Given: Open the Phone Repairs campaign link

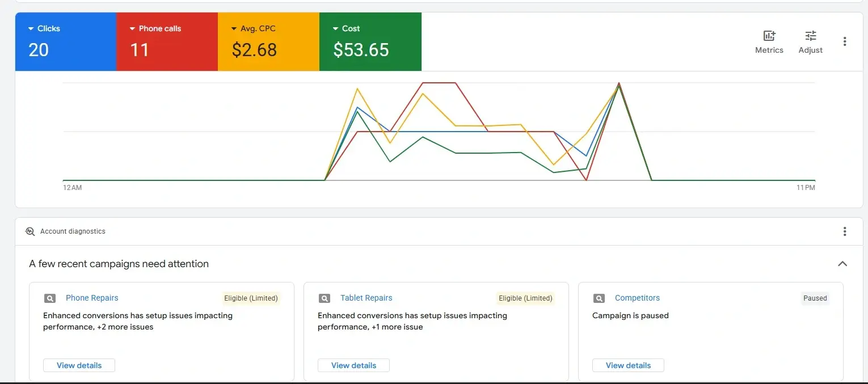Looking at the screenshot, I should (92, 298).
